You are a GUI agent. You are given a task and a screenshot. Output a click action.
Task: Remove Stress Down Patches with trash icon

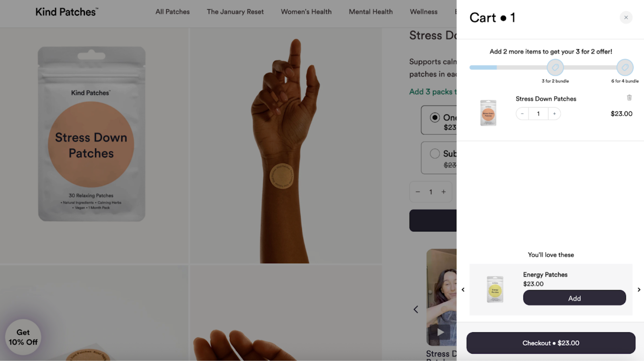(629, 98)
